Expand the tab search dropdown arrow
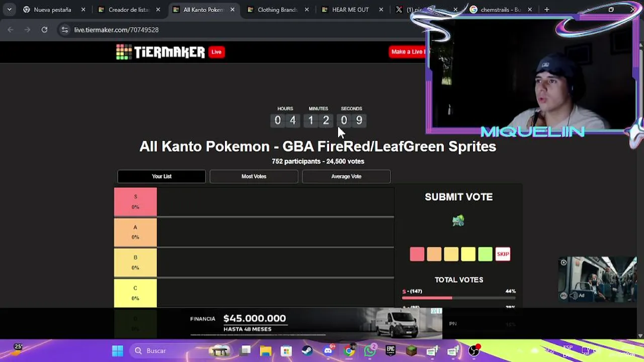Viewport: 644px width, 362px height. pos(9,10)
